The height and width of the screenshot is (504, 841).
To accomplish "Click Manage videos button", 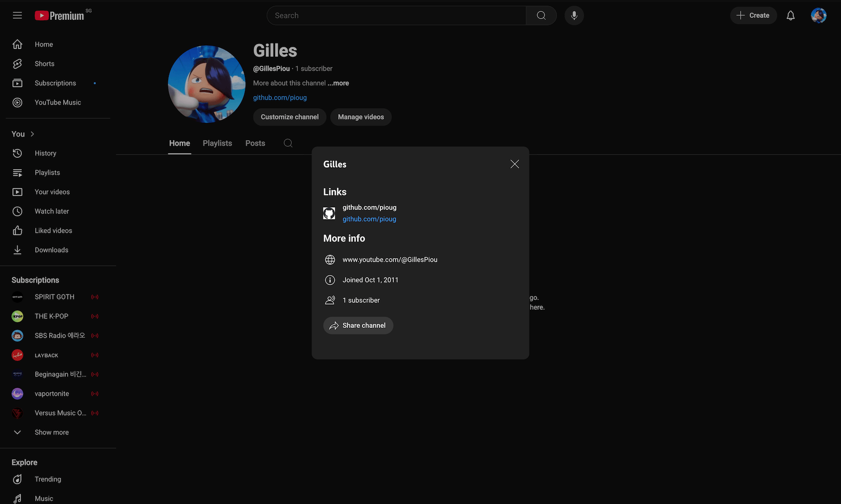I will [x=361, y=117].
